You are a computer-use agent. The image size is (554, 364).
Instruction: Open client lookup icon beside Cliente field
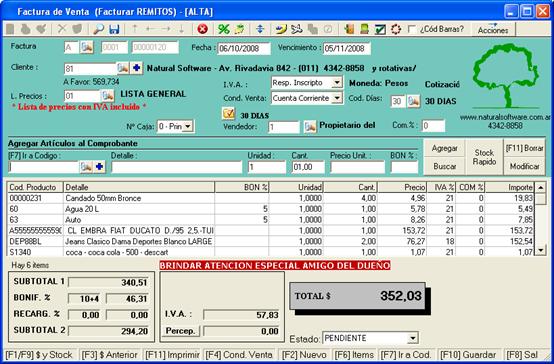coord(123,68)
